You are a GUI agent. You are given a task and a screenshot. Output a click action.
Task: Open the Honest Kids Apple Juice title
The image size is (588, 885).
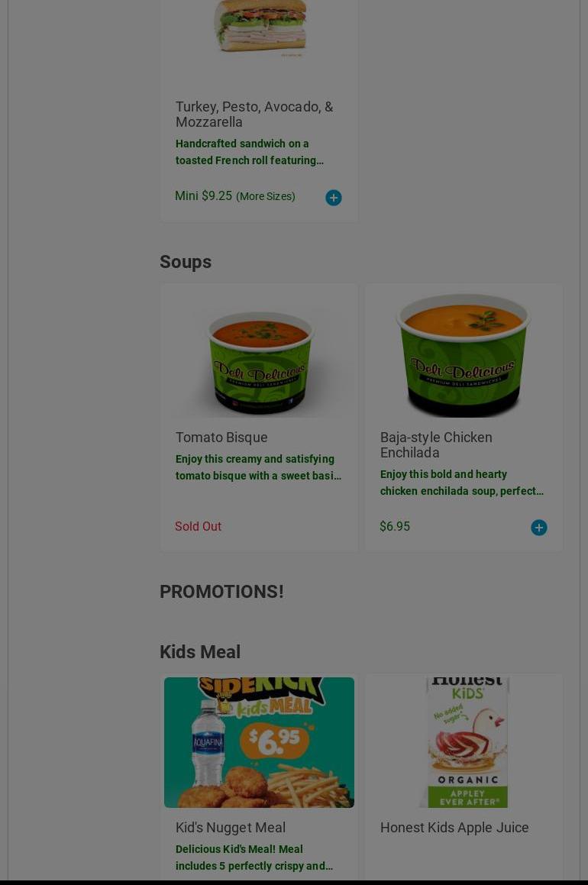pos(454,828)
